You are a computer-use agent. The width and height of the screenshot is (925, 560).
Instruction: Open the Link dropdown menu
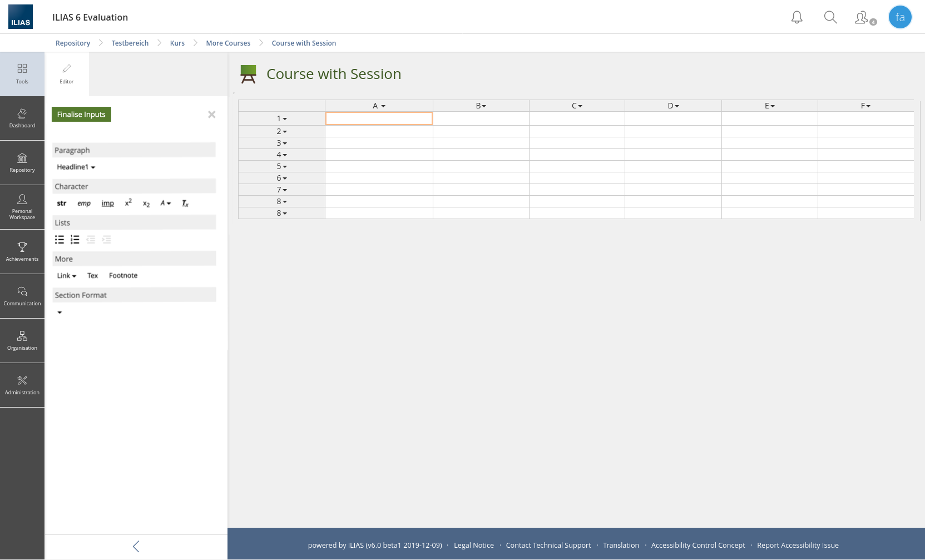point(67,276)
